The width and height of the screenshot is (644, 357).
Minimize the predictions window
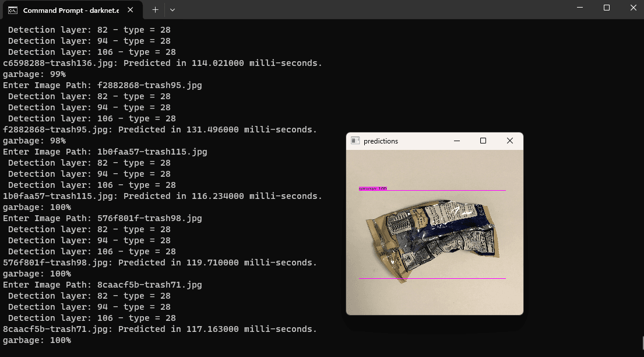click(457, 141)
